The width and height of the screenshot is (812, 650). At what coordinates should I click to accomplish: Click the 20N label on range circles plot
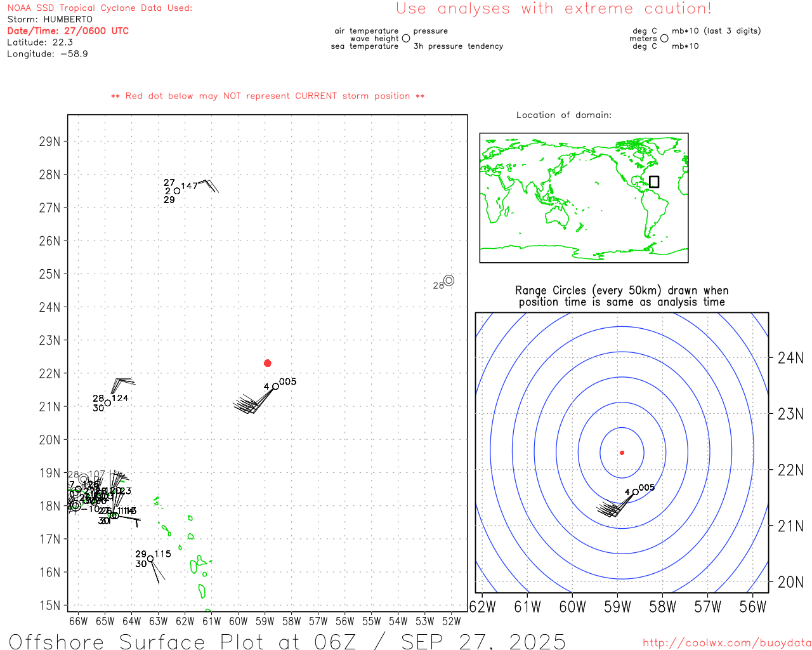pyautogui.click(x=790, y=582)
